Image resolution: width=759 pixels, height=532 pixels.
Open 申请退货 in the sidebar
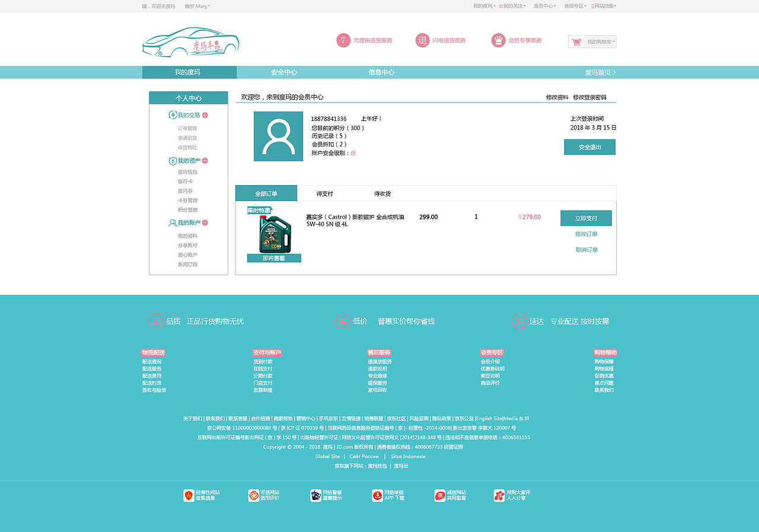click(187, 138)
